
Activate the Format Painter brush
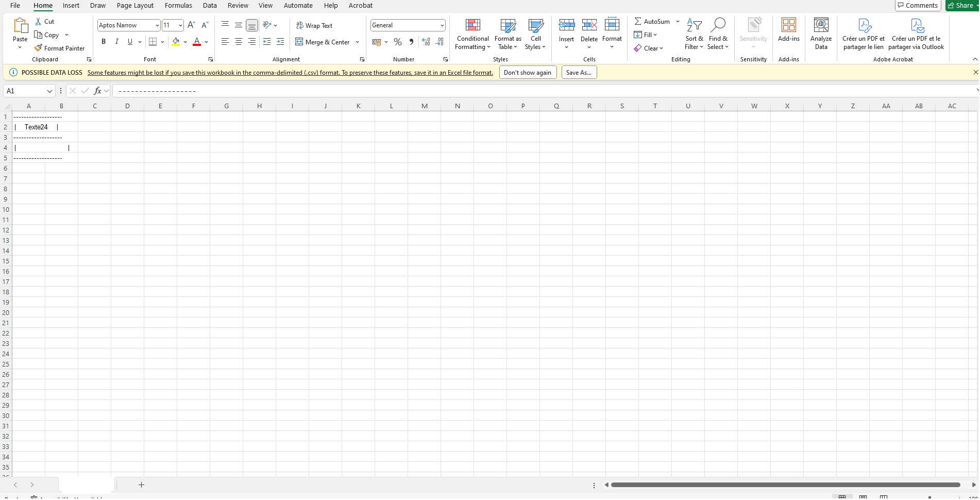[x=38, y=48]
